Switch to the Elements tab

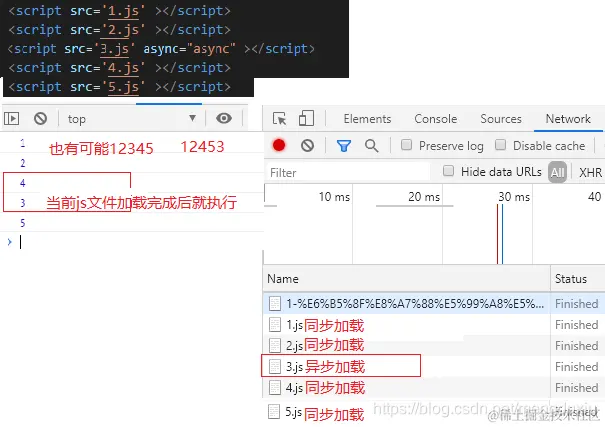tap(367, 119)
